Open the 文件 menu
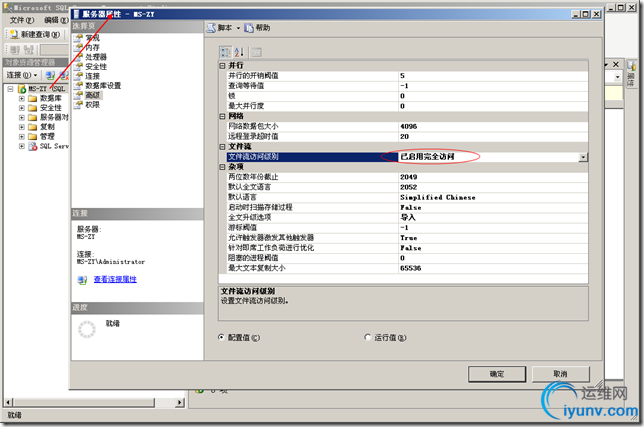This screenshot has height=427, width=644. pyautogui.click(x=22, y=20)
